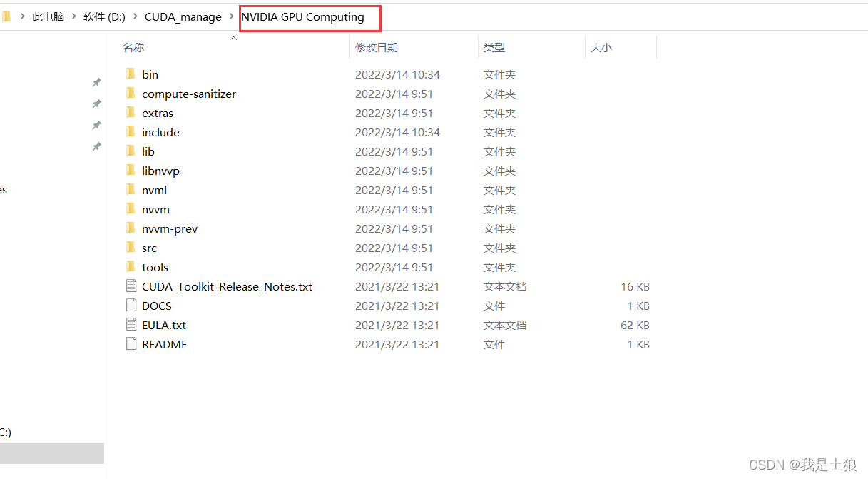Click bin's modified date 2022/3/14 10:34
The image size is (868, 479).
point(397,74)
